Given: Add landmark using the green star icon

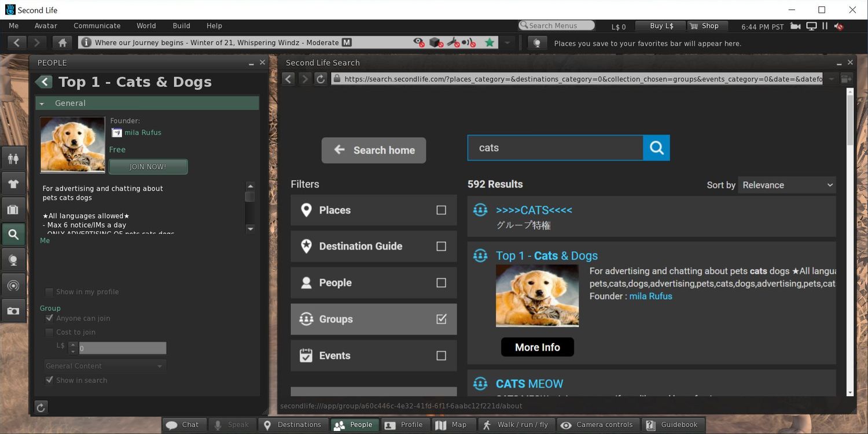Looking at the screenshot, I should (x=490, y=43).
